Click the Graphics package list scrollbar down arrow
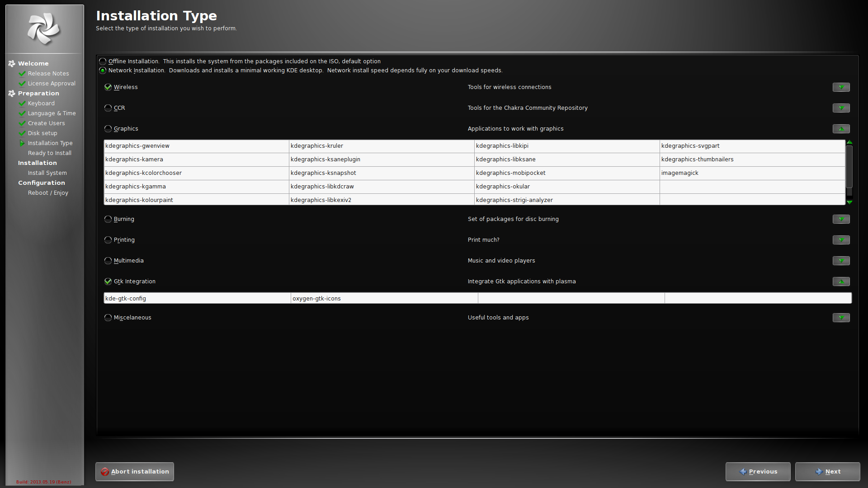868x488 pixels. pos(849,202)
